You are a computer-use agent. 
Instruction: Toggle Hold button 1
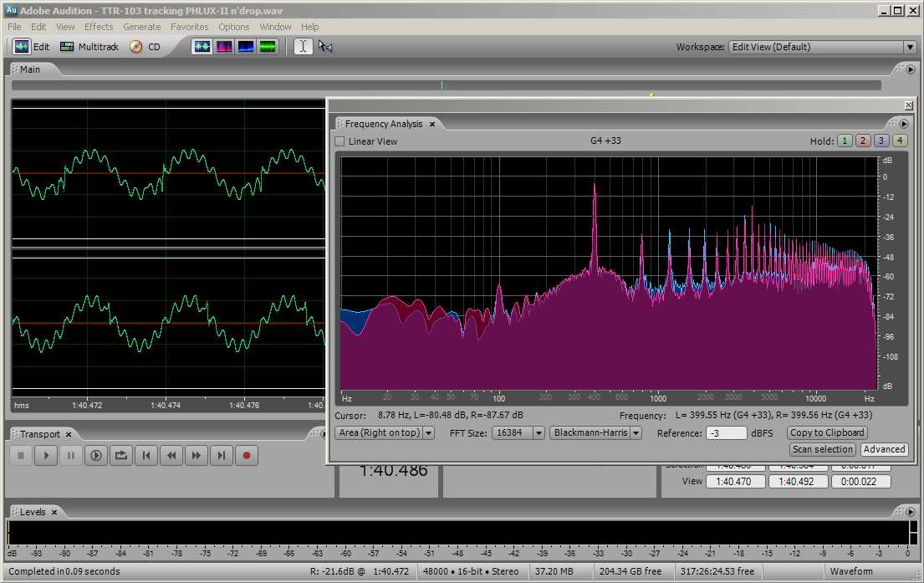coord(845,141)
